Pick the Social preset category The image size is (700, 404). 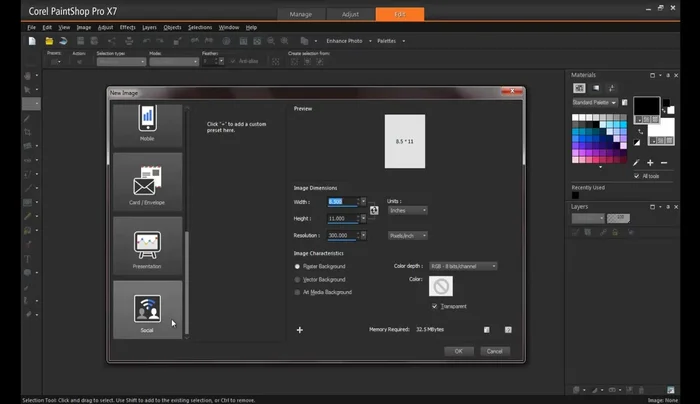click(x=147, y=309)
